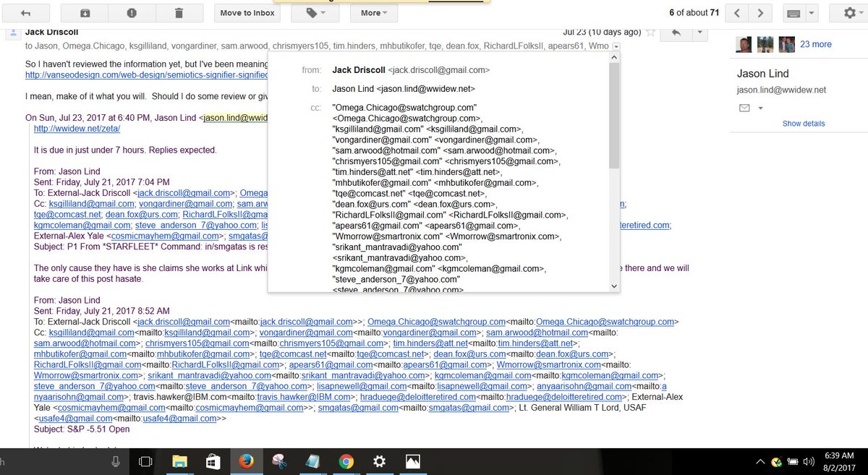Archive this conversation

[x=85, y=13]
